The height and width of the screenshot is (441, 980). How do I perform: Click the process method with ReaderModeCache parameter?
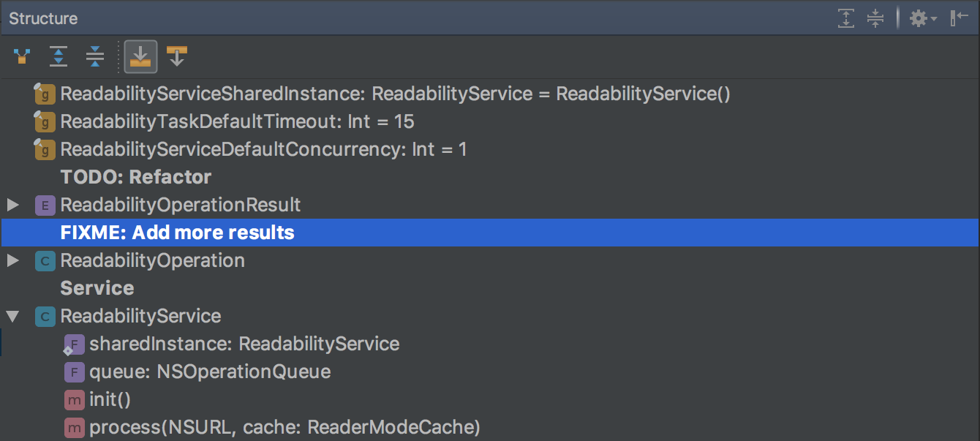tap(284, 427)
